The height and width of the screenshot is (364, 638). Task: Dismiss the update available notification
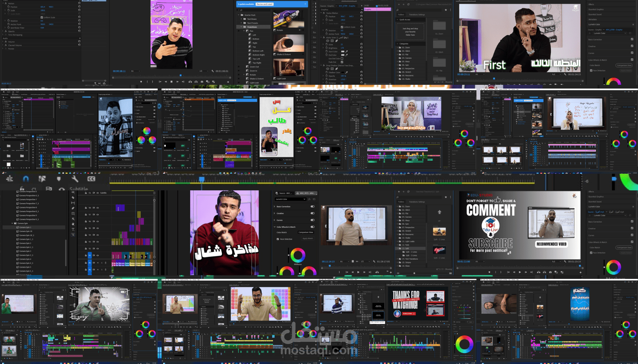[x=305, y=4]
